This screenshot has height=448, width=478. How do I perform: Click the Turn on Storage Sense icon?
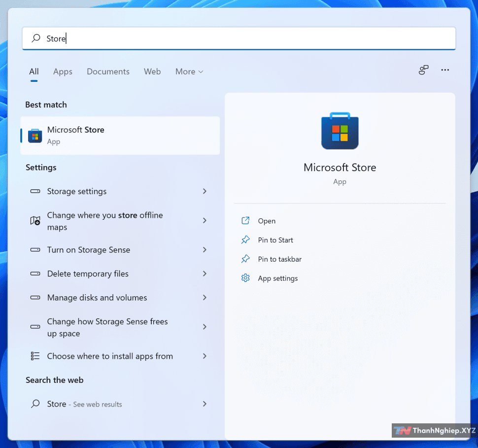(x=35, y=250)
